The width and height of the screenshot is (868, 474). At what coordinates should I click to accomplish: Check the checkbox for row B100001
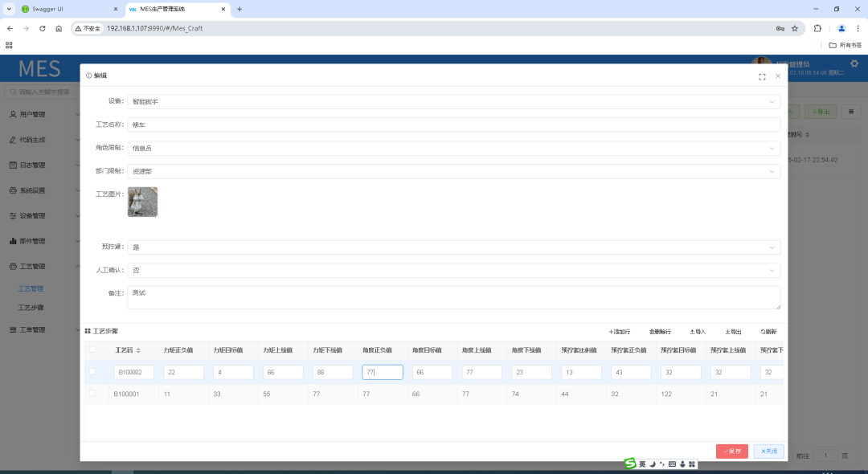[x=92, y=394]
